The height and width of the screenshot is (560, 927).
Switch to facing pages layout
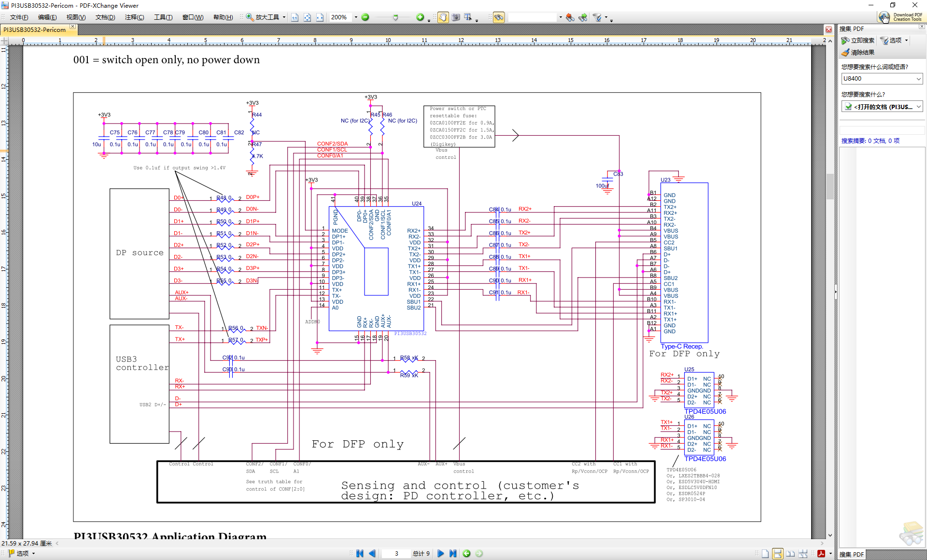(x=790, y=554)
